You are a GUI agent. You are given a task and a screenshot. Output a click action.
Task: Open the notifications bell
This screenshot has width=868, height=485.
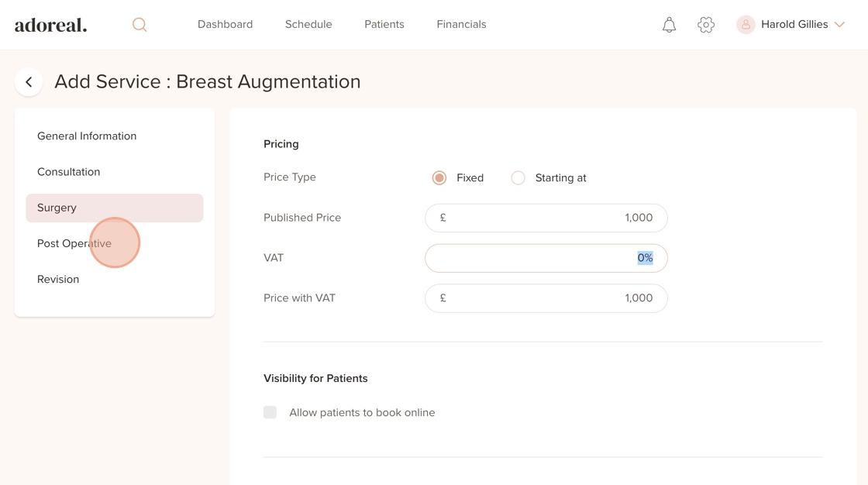669,25
